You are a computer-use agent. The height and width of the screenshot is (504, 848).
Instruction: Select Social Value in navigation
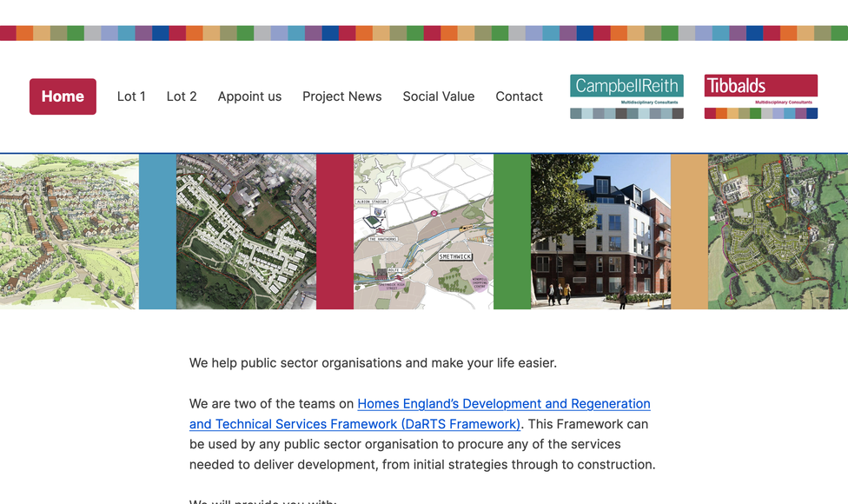pyautogui.click(x=438, y=96)
